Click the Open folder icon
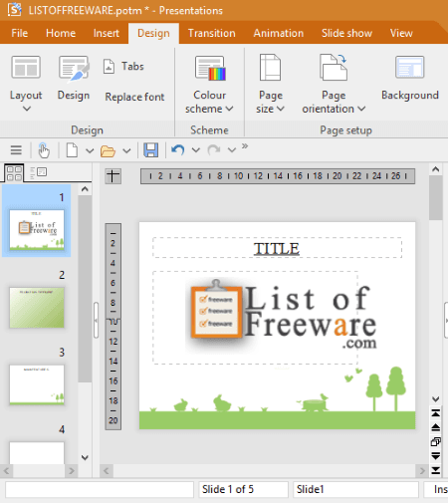The image size is (448, 503). tap(108, 151)
